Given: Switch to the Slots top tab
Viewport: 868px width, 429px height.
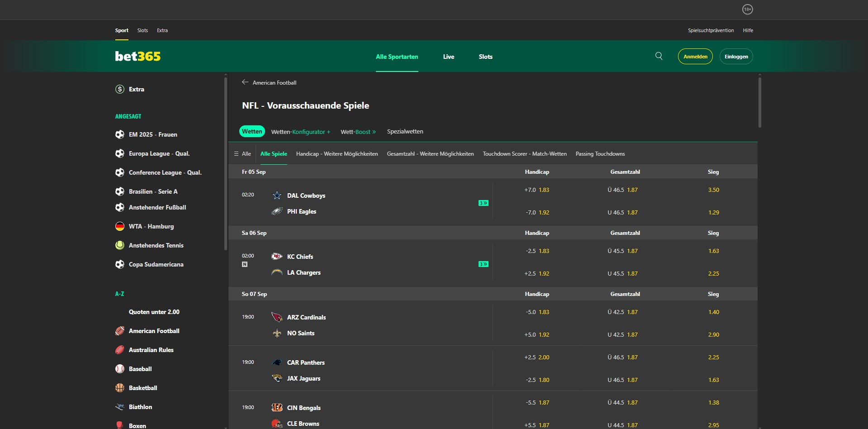Looking at the screenshot, I should (142, 30).
